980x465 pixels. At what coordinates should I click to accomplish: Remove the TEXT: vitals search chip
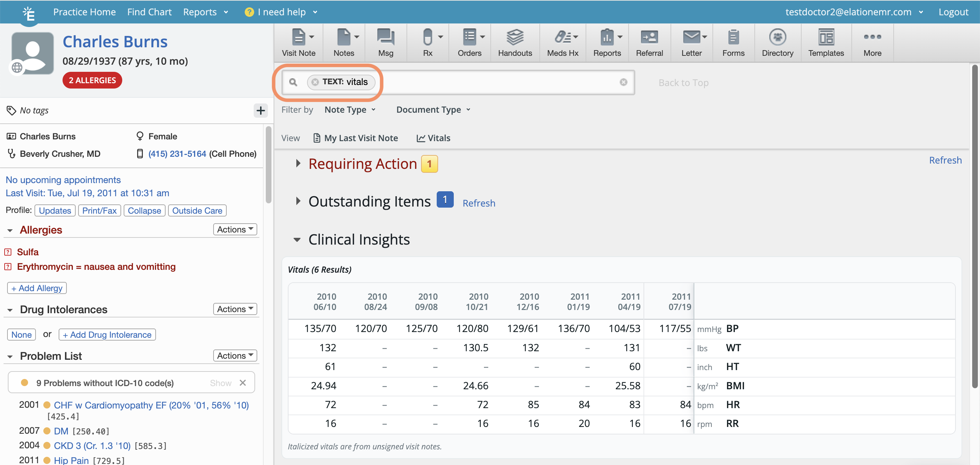315,82
